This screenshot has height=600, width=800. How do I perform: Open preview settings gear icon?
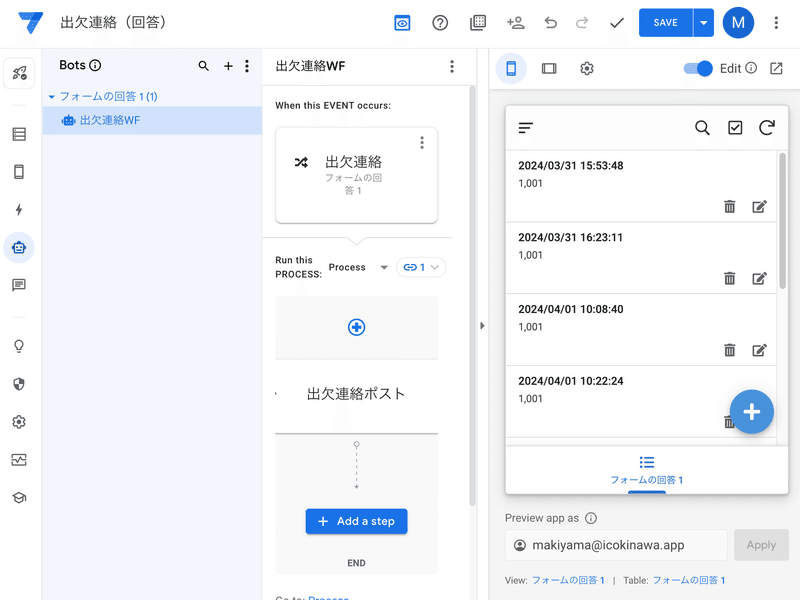point(587,68)
